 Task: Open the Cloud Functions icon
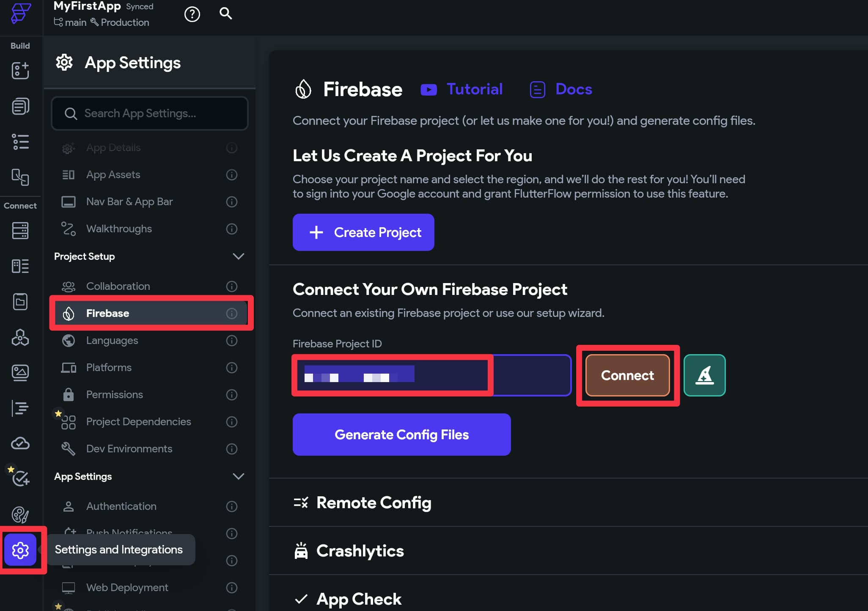[x=20, y=443]
